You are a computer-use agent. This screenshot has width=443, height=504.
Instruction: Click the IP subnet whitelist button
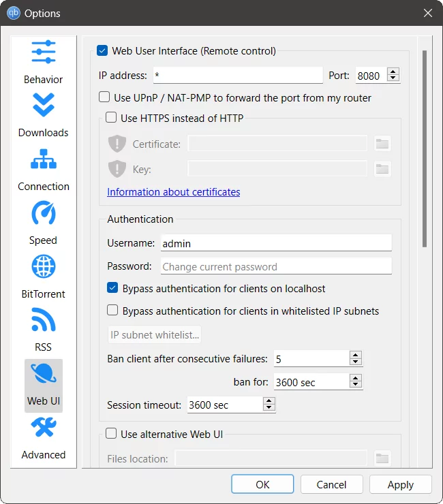tap(155, 334)
